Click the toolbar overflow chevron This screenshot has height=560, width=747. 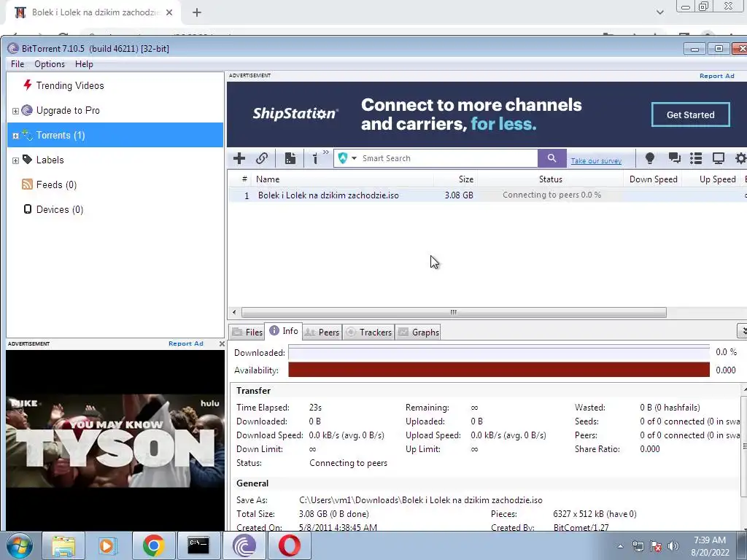(x=326, y=152)
